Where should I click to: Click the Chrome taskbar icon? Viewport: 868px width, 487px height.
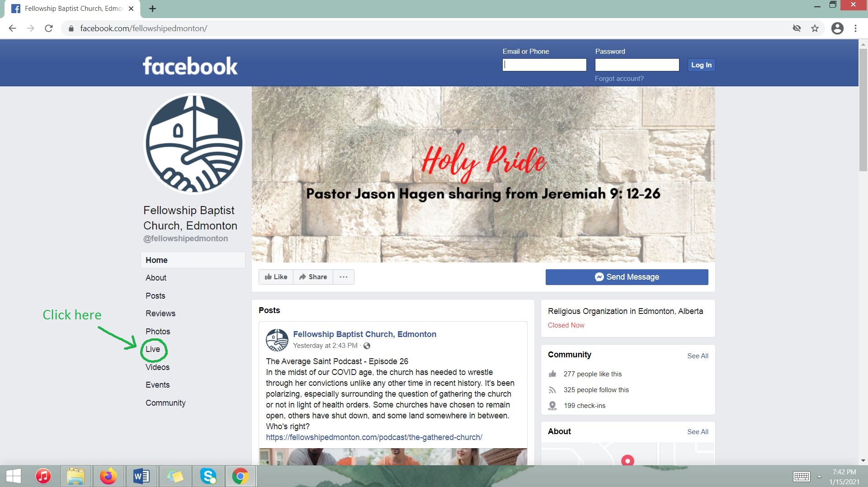point(241,476)
